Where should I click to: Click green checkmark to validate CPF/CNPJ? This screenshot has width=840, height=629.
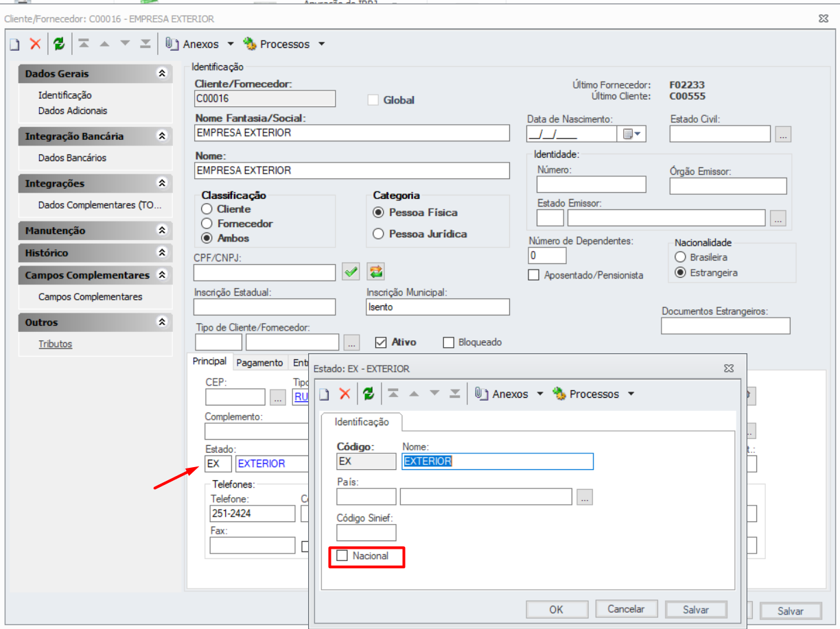click(351, 272)
